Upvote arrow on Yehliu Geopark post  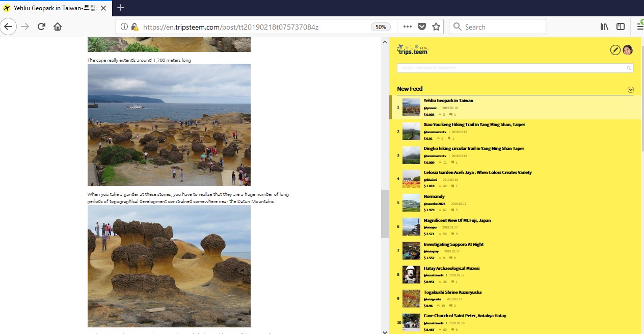pos(439,114)
